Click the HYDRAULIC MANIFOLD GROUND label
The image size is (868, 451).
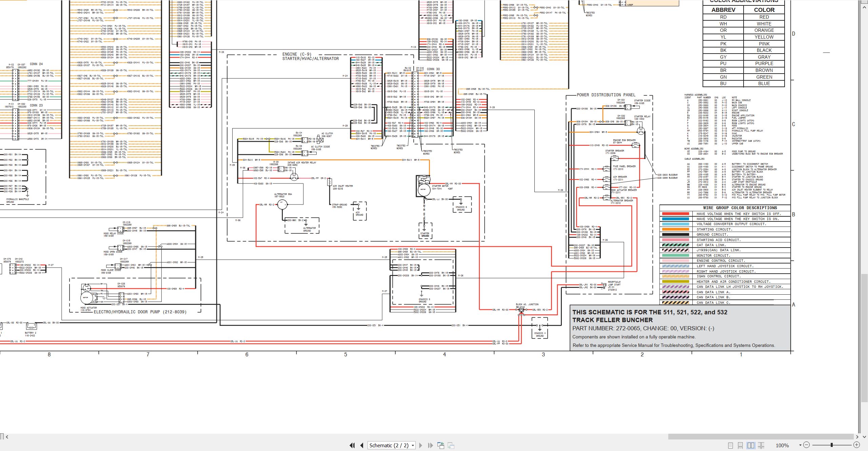pos(18,200)
